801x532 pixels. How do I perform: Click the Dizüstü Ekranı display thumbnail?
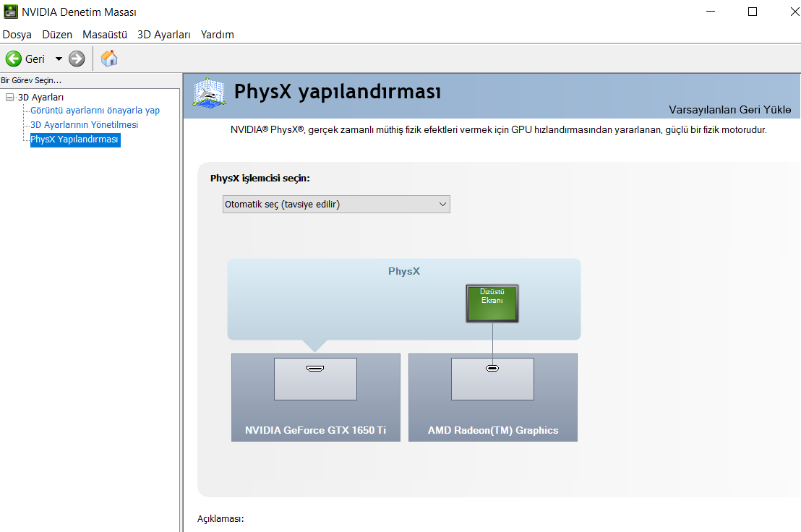[x=492, y=304]
